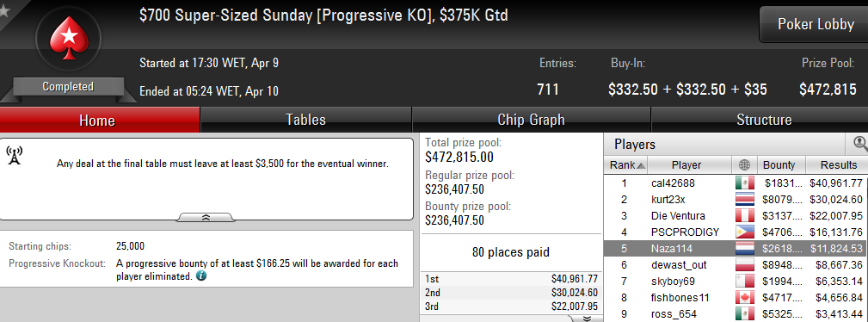Click the info icon beside progressive bounty text
Image resolution: width=868 pixels, height=322 pixels.
coord(201,276)
